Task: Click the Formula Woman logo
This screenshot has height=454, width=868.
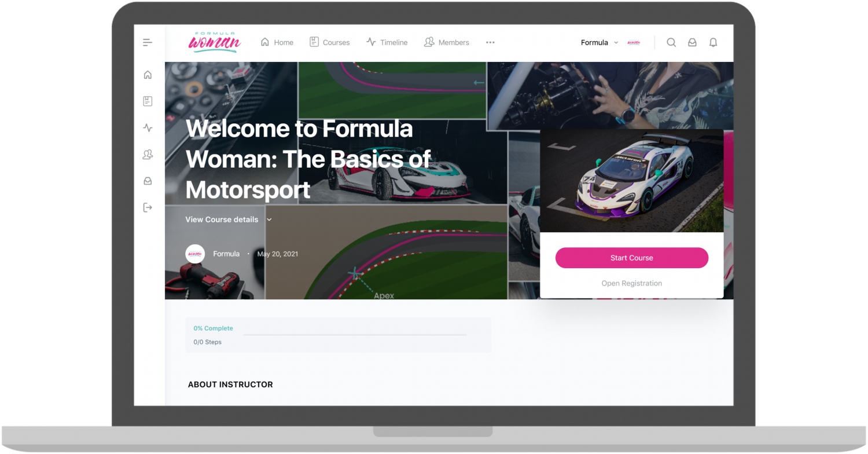Action: click(215, 42)
